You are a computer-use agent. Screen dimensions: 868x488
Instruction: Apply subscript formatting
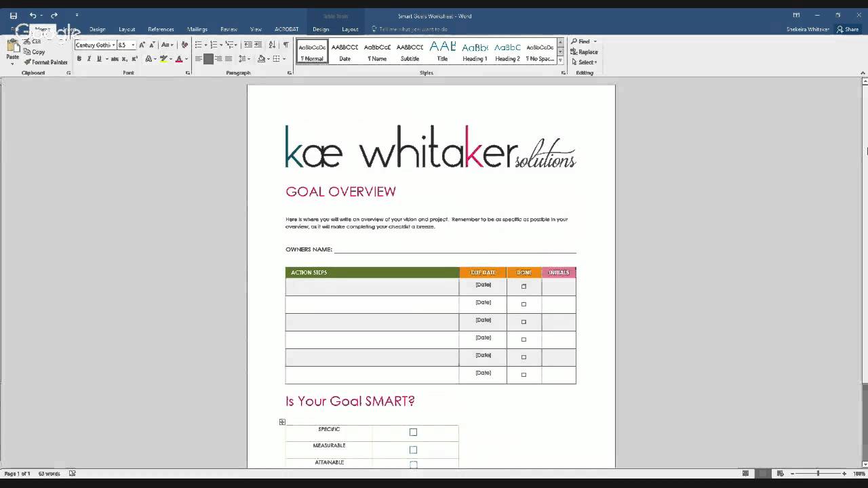pos(125,59)
